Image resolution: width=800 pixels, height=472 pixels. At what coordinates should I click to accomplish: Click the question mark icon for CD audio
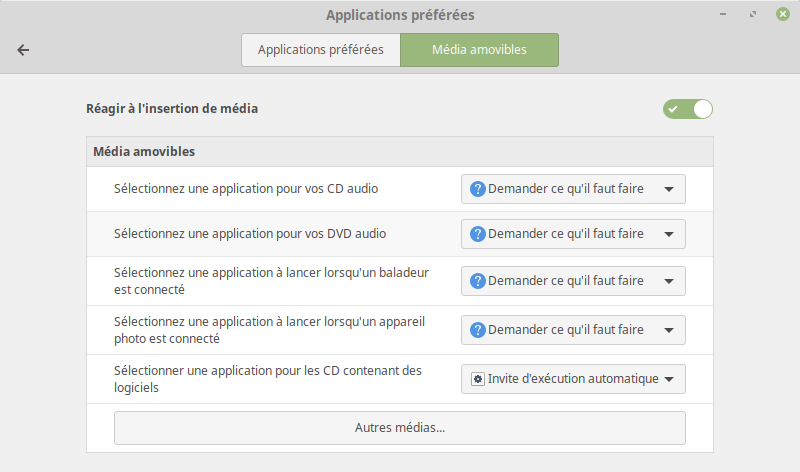[x=478, y=189]
